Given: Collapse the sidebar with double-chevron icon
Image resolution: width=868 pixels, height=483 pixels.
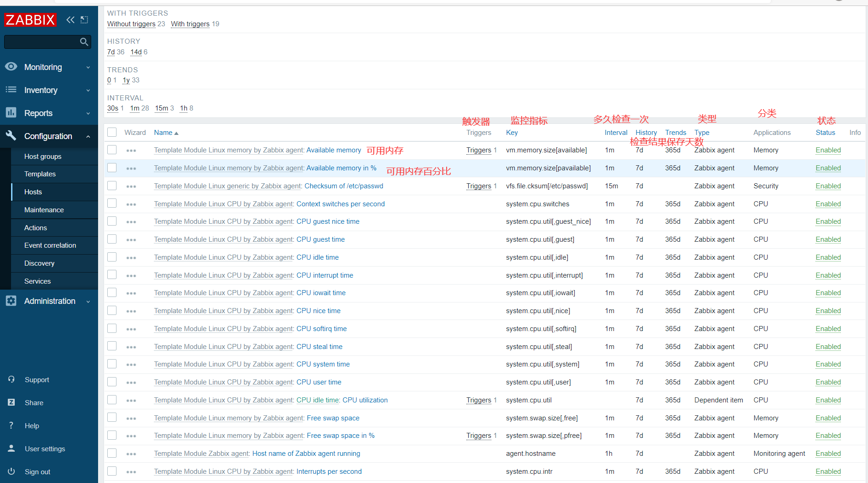Looking at the screenshot, I should (70, 20).
